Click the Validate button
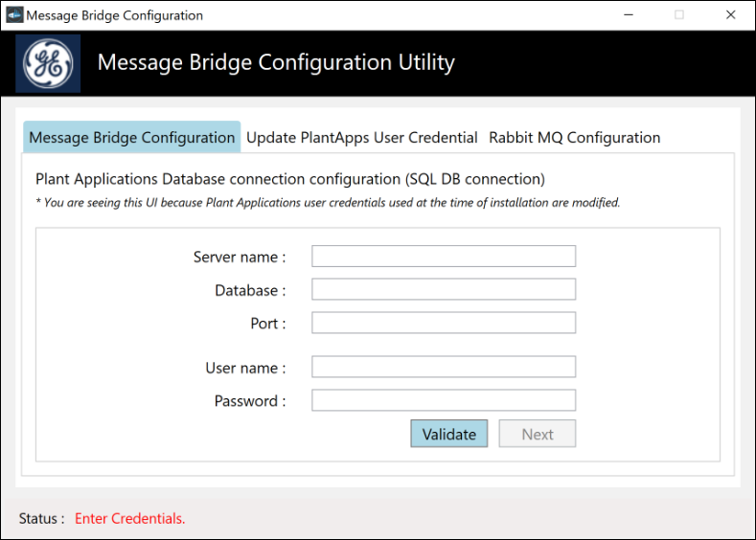The height and width of the screenshot is (540, 756). (x=448, y=434)
